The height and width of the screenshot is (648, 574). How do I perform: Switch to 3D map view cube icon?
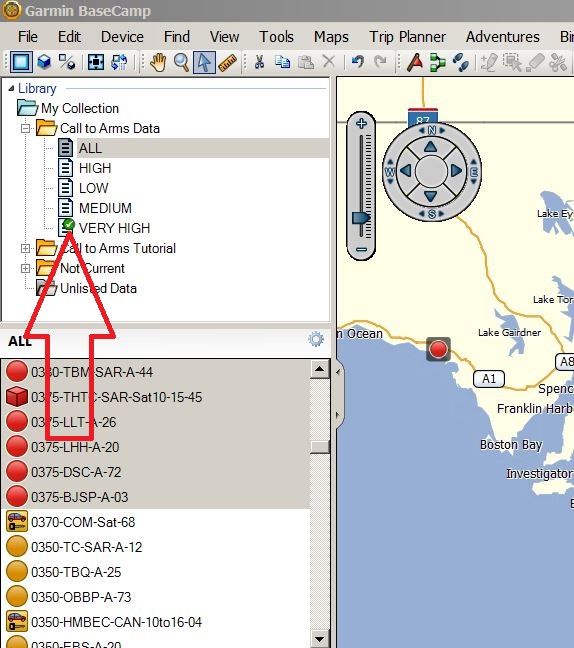click(44, 62)
